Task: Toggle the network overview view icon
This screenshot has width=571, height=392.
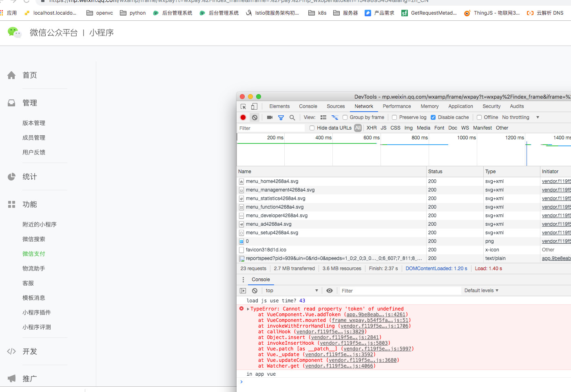Action: (335, 117)
